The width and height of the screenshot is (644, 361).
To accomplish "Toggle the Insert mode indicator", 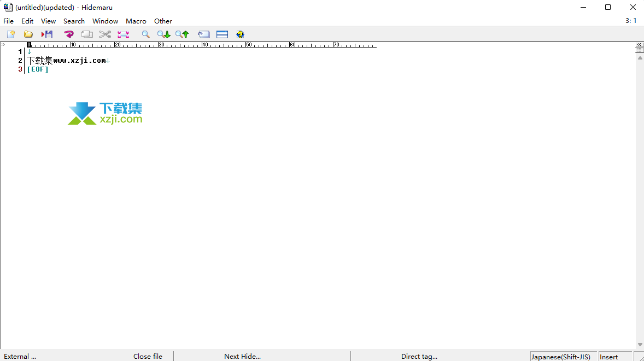I will point(615,357).
